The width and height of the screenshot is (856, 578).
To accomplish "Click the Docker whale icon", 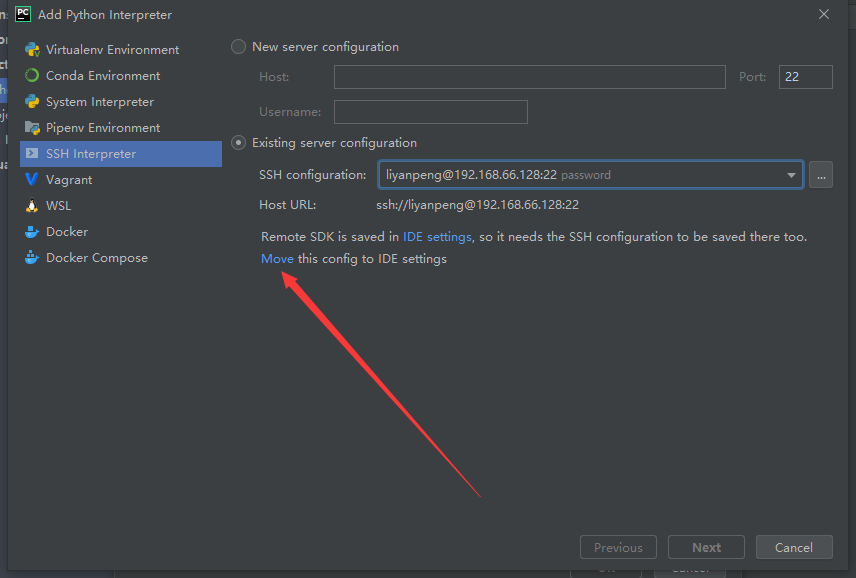I will click(32, 231).
